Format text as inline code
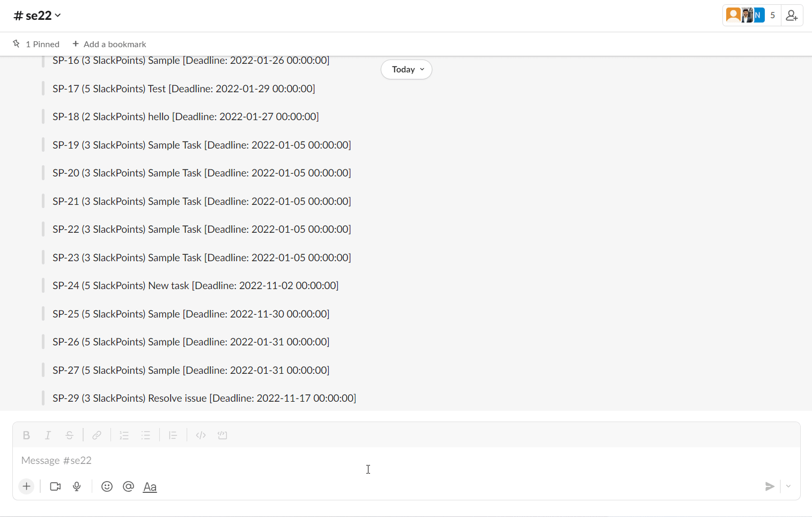This screenshot has width=812, height=517. point(201,435)
